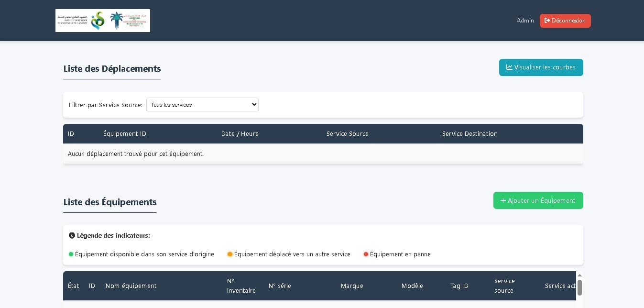Log out using the Déconnexion button
This screenshot has height=308, width=644.
point(565,21)
